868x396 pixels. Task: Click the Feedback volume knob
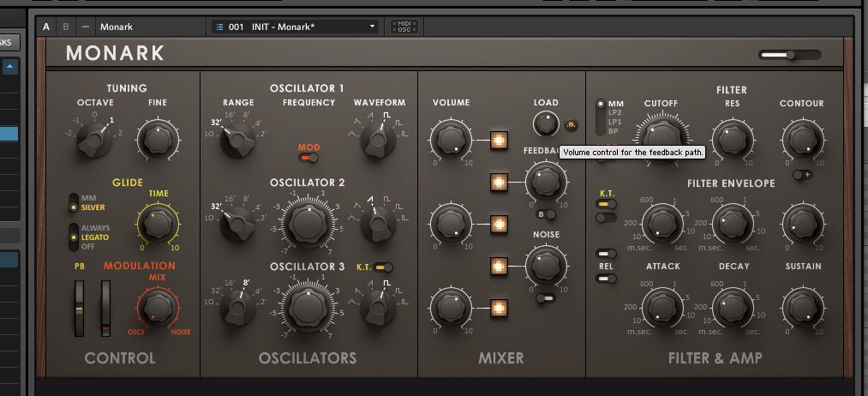pos(546,181)
